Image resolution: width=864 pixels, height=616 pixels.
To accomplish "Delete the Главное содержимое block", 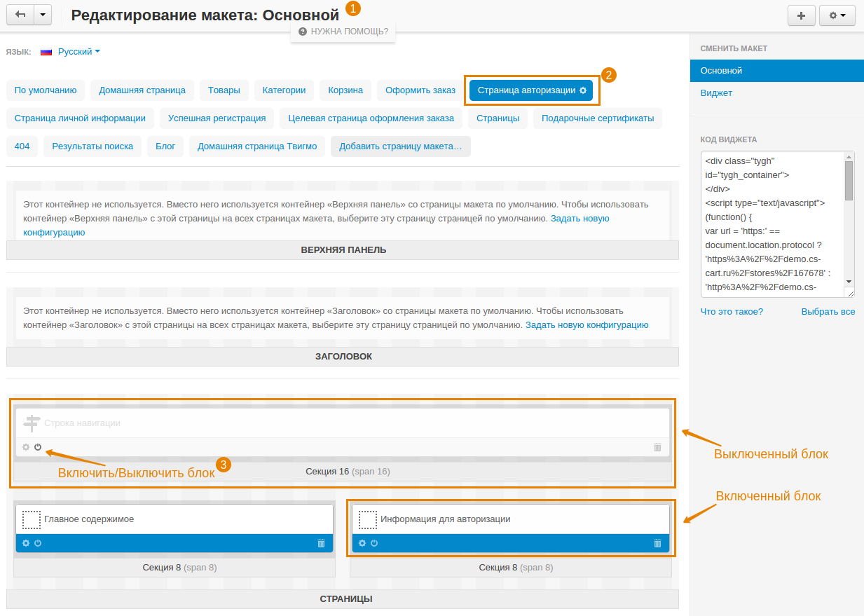I will (321, 543).
